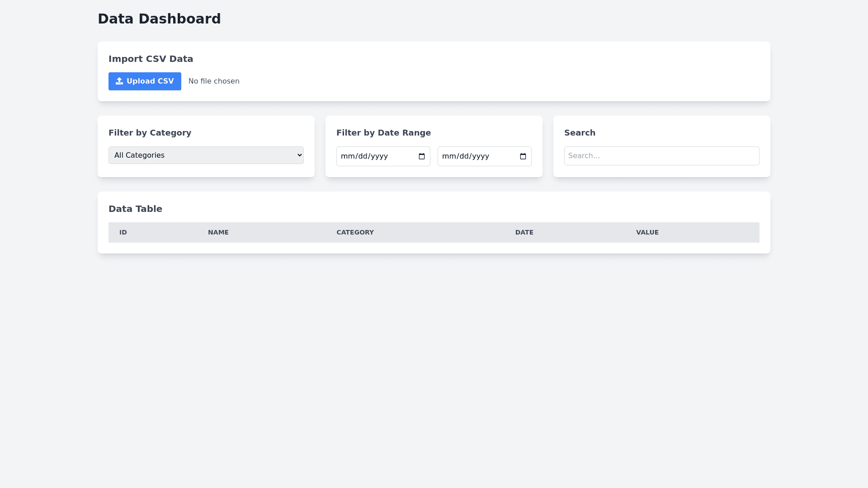Screen dimensions: 868x488
Task: Click the CATEGORY column header
Action: click(355, 232)
